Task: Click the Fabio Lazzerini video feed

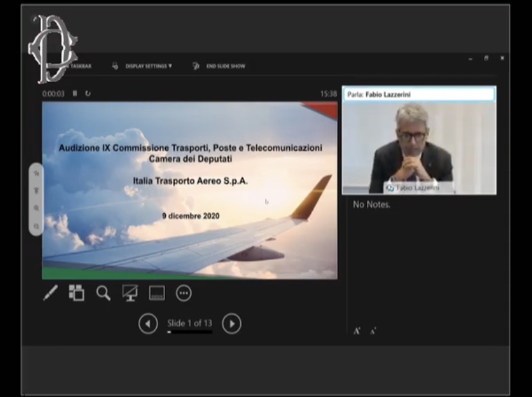Action: pos(419,146)
